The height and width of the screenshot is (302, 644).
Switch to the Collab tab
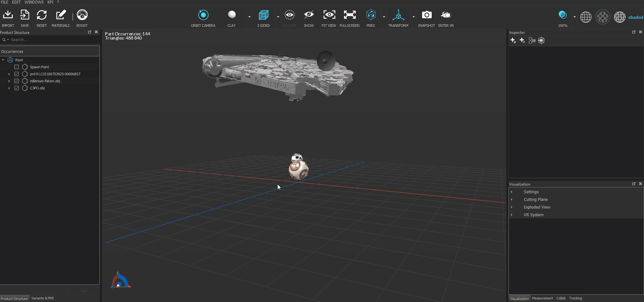pyautogui.click(x=561, y=298)
